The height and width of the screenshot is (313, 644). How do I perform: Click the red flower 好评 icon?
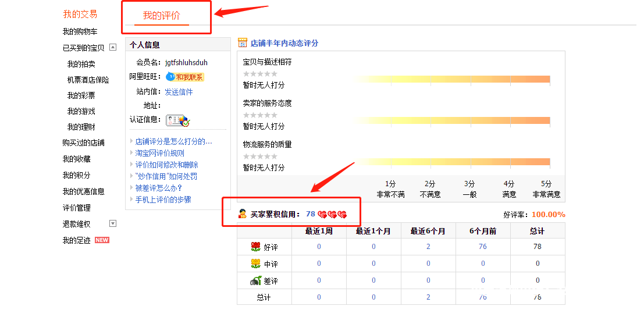(x=255, y=247)
